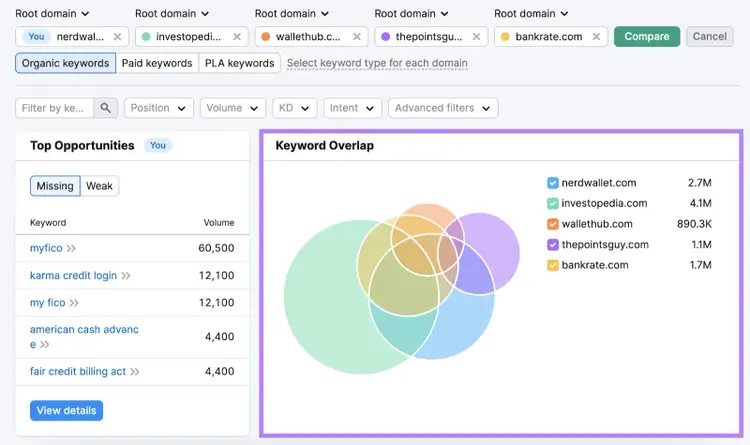
Task: Click the You badge beside Top Opportunities
Action: 158,145
